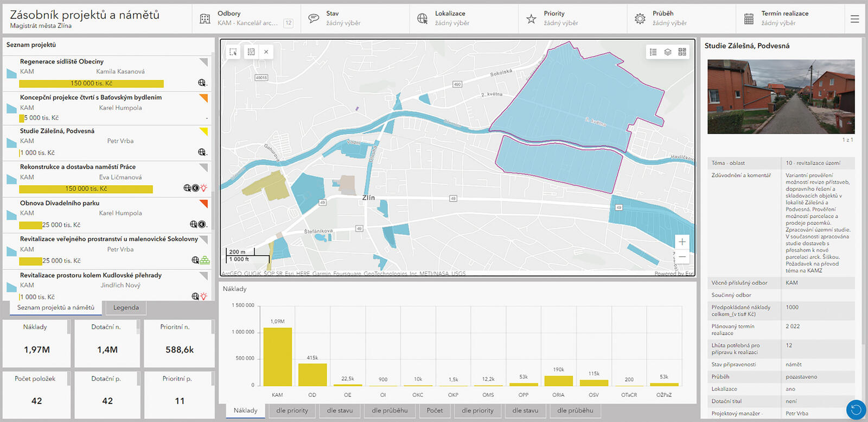The image size is (868, 422).
Task: Open the map legend list icon
Action: pyautogui.click(x=653, y=52)
